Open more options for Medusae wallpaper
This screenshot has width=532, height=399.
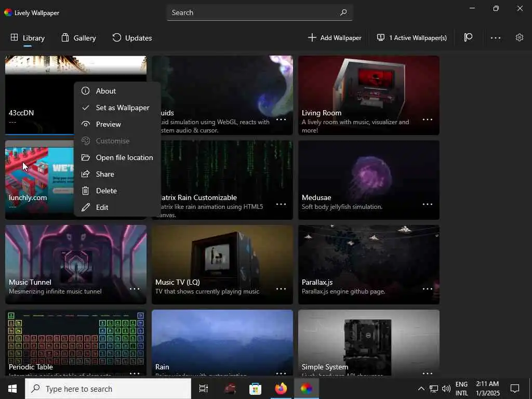428,204
